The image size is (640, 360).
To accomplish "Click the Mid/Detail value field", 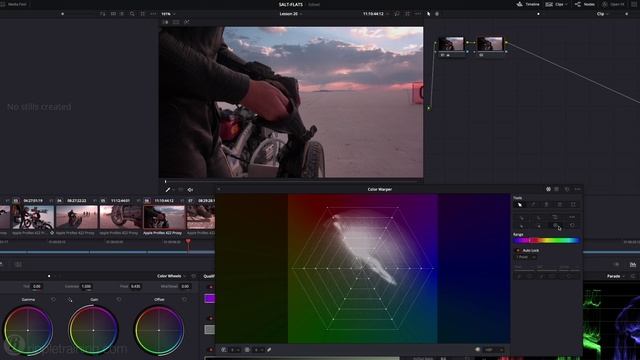I will [185, 287].
